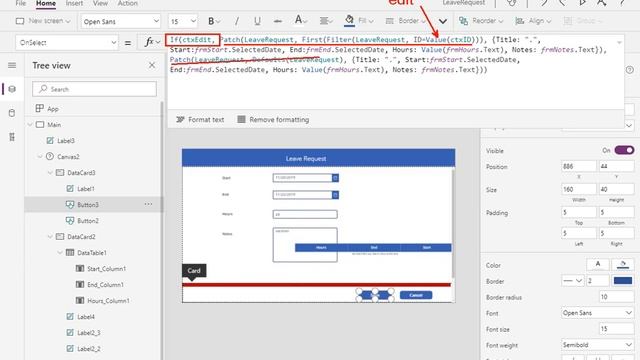Open the View ribbon tab
The image size is (640, 360).
(100, 3)
